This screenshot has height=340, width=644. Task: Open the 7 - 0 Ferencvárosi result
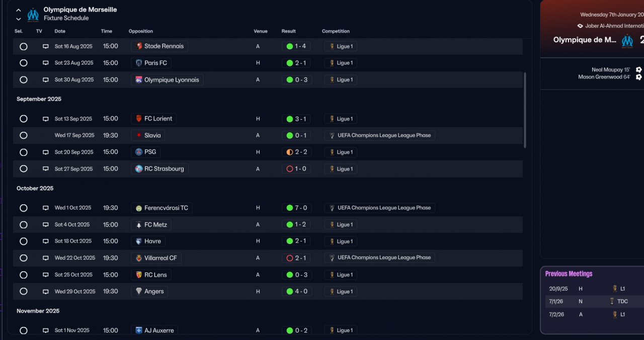coord(296,208)
